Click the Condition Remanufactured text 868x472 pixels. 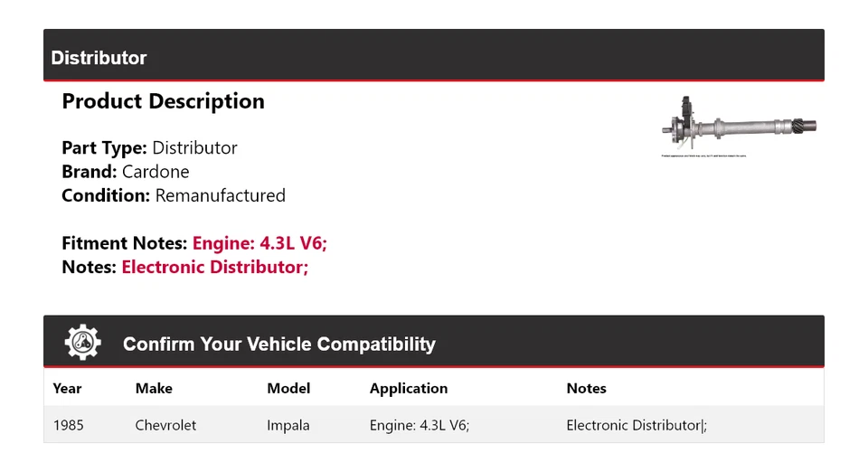[x=173, y=195]
